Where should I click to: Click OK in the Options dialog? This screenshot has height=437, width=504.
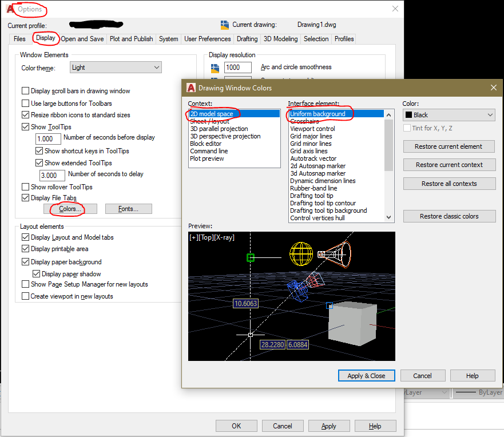pos(236,426)
